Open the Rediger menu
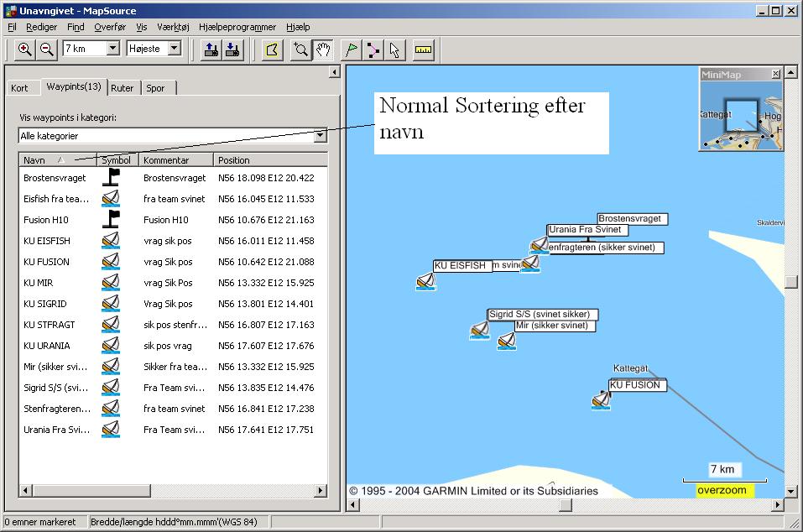This screenshot has height=532, width=803. click(x=41, y=27)
